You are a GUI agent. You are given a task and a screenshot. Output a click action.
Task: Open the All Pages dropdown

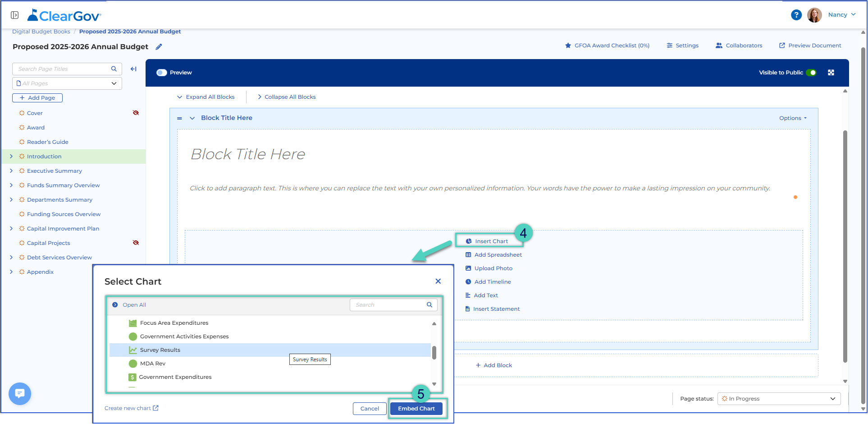[x=67, y=83]
